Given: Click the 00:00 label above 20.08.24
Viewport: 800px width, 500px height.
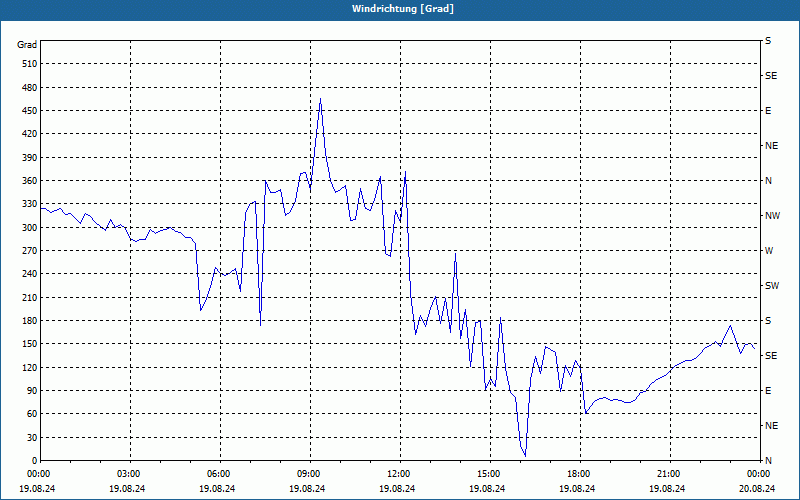Looking at the screenshot, I should [758, 473].
